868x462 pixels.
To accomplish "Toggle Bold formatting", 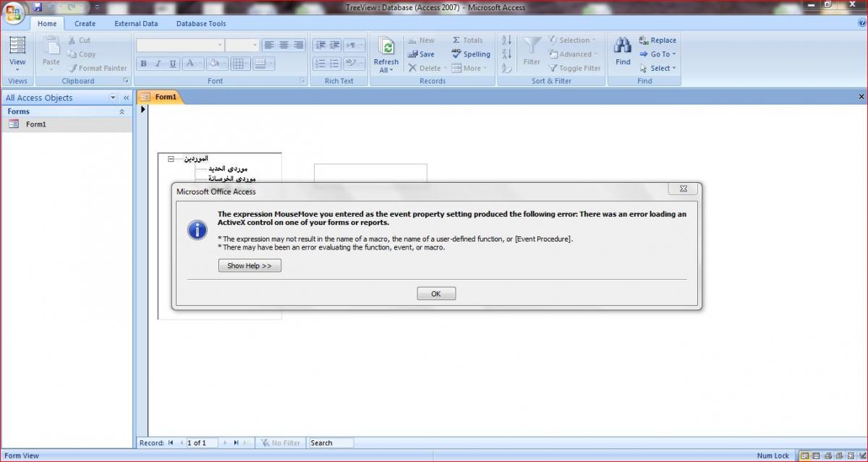I will (144, 64).
